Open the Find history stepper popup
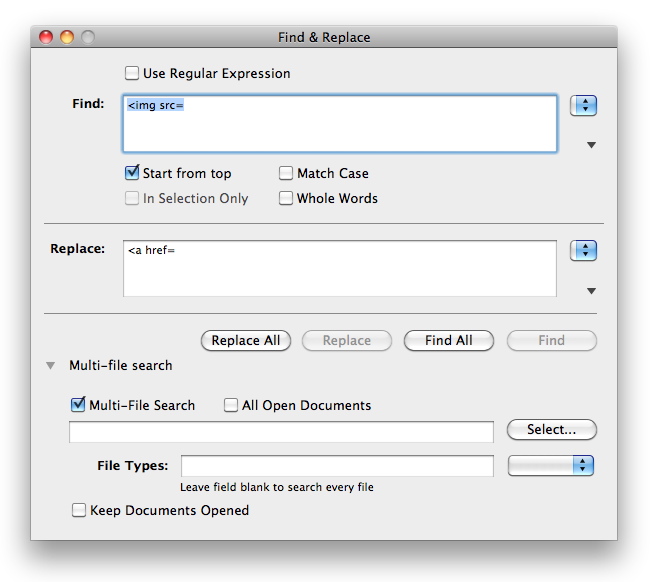Viewport: 662px width, 582px height. click(x=583, y=105)
